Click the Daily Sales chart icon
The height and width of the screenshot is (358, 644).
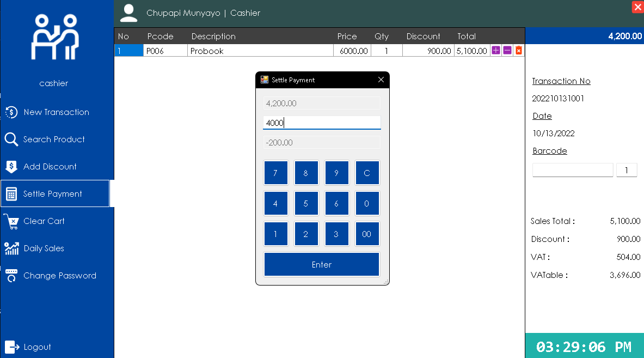11,248
